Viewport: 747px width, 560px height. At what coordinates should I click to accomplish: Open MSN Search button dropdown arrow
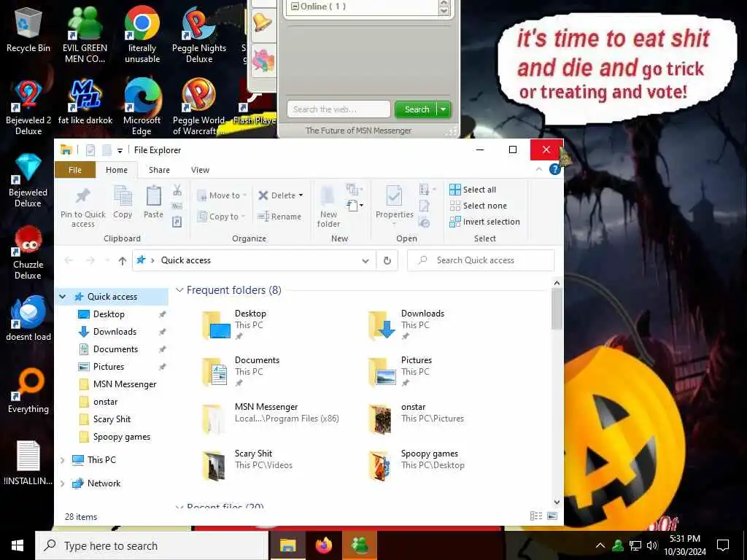coord(444,109)
